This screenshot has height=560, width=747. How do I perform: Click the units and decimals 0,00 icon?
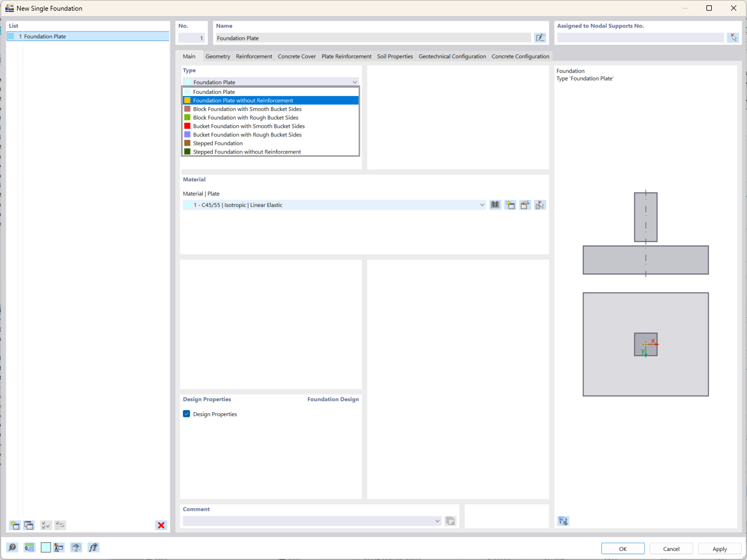29,548
